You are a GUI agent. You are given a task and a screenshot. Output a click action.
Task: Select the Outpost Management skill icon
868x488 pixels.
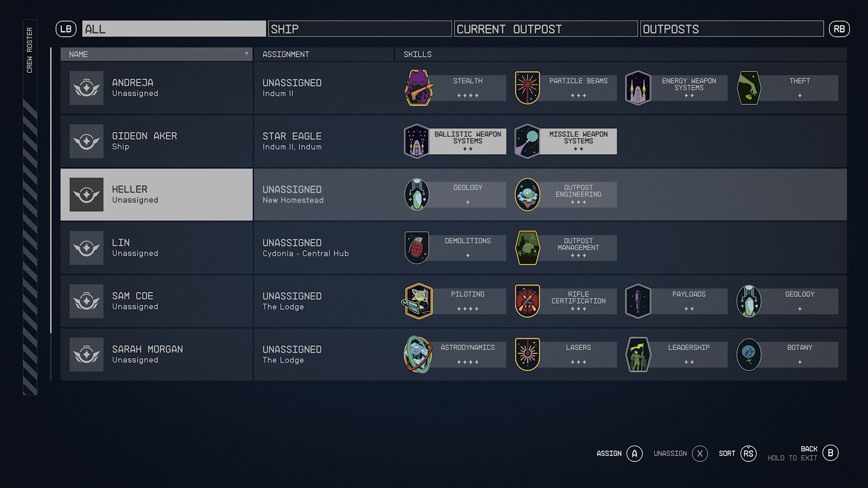pyautogui.click(x=528, y=247)
